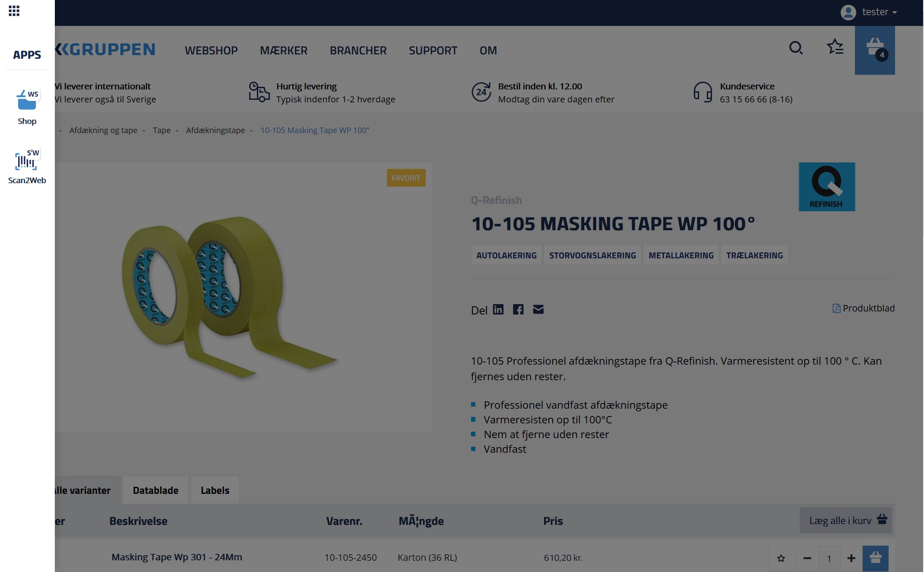Click the FAVORIT badge on product image
This screenshot has height=572, width=924.
pyautogui.click(x=406, y=178)
